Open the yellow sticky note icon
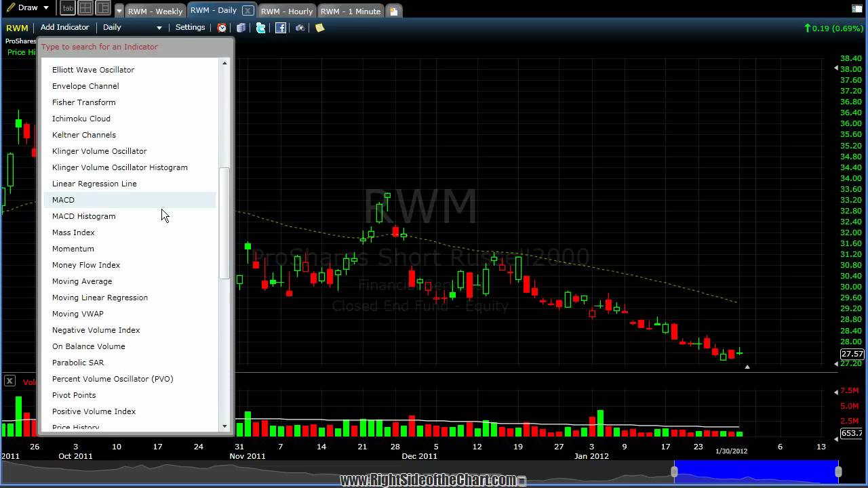Image resolution: width=868 pixels, height=488 pixels. 319,28
